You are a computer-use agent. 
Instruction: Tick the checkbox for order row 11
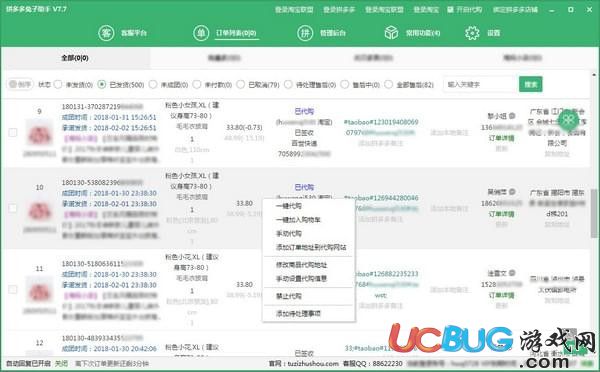pyautogui.click(x=13, y=289)
